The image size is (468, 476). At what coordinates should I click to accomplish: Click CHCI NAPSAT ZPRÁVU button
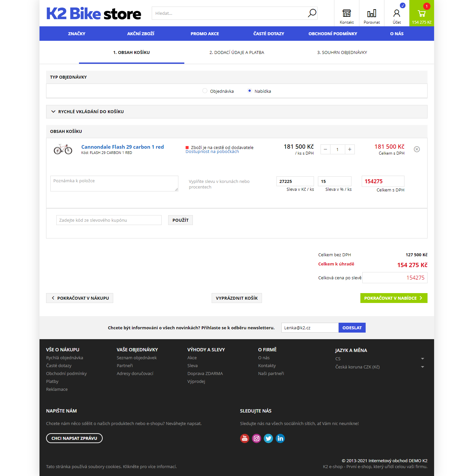(74, 438)
